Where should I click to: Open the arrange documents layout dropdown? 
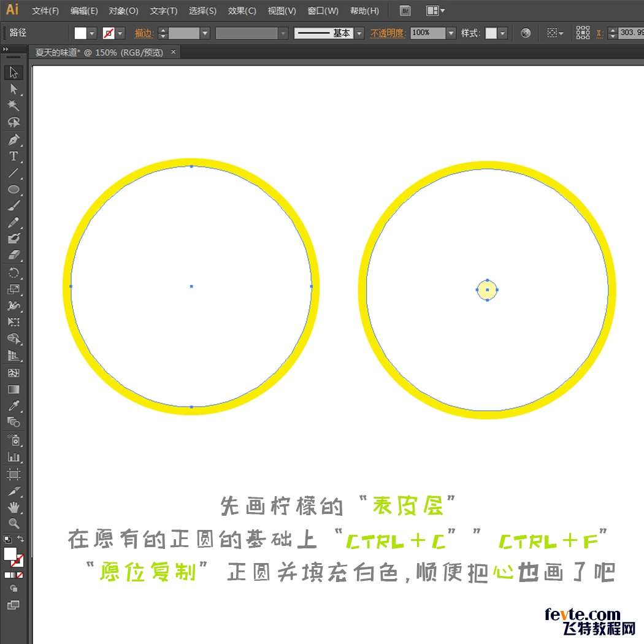pos(435,10)
